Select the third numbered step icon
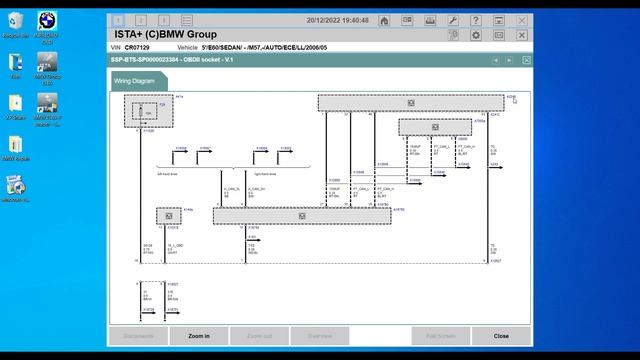This screenshot has height=360, width=640. pyautogui.click(x=164, y=20)
